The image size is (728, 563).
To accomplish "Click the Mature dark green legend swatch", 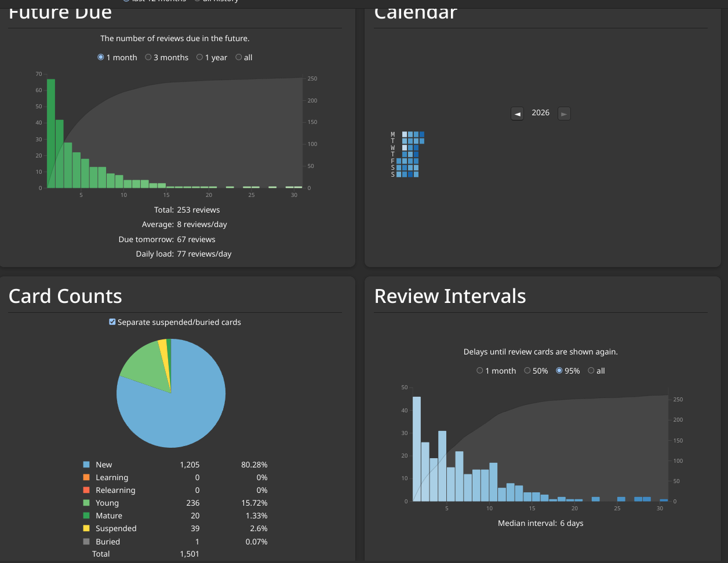I will click(x=86, y=516).
